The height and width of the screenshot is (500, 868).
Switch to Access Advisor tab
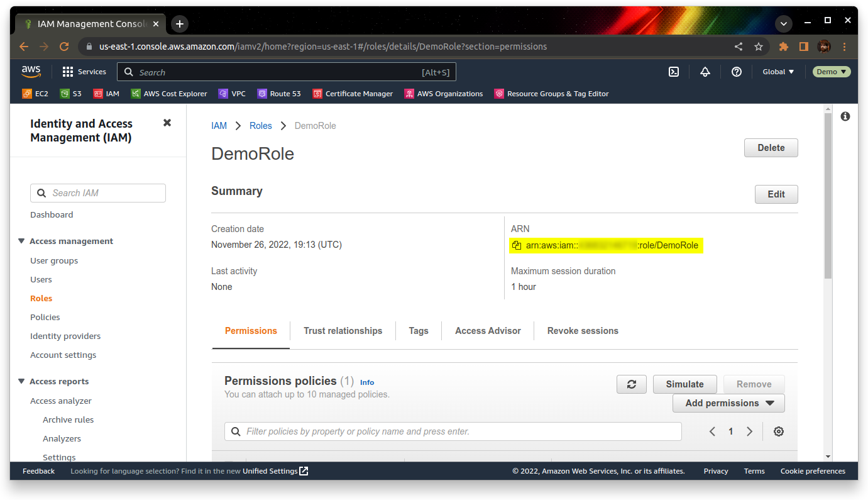488,331
